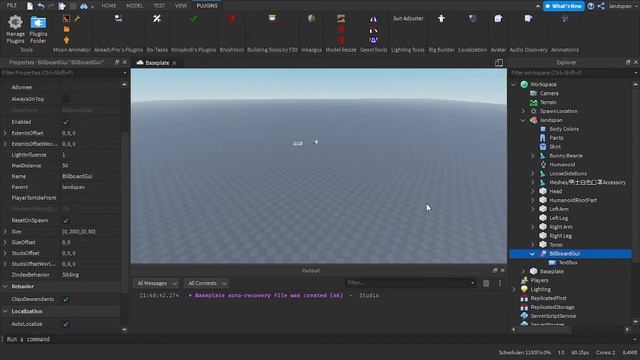Open the GeomTools plugin
640x360 pixels.
(373, 19)
